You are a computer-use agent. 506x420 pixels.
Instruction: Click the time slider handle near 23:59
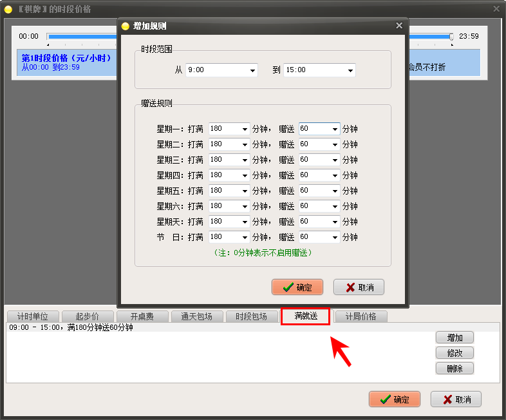pyautogui.click(x=451, y=37)
